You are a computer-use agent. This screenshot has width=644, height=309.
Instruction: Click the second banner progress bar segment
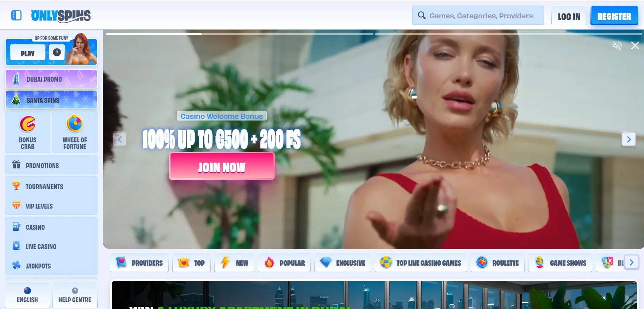(x=508, y=34)
